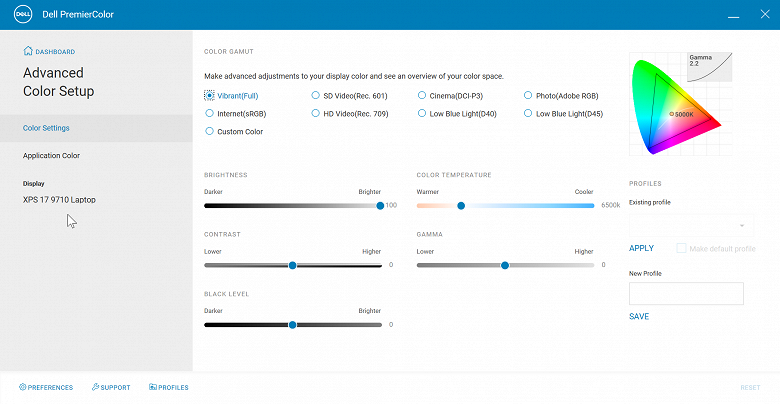
Task: Select Vibrant(Full) color gamut
Action: 210,95
